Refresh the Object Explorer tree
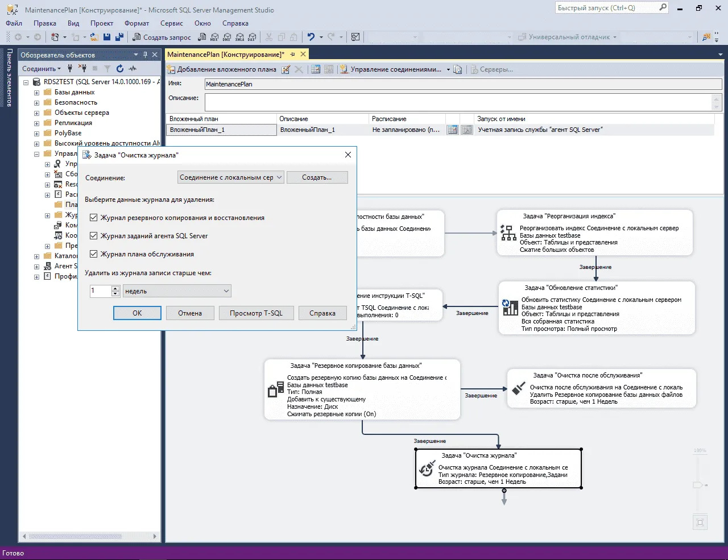 120,69
